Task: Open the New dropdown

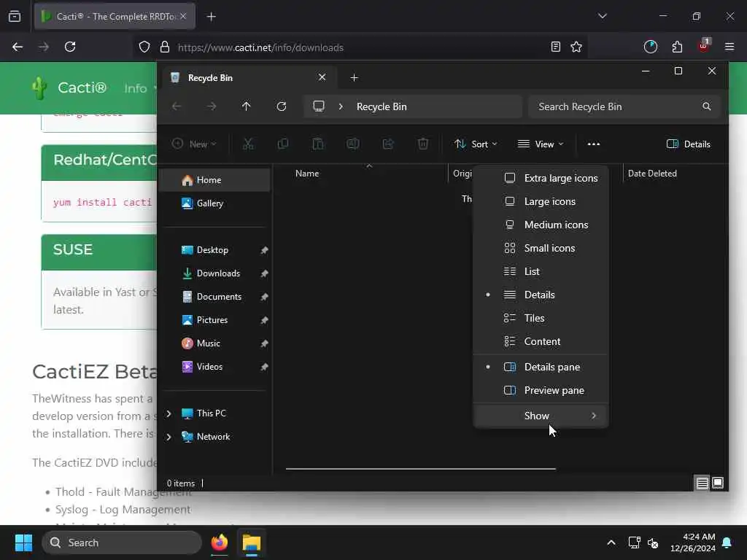Action: click(x=194, y=144)
